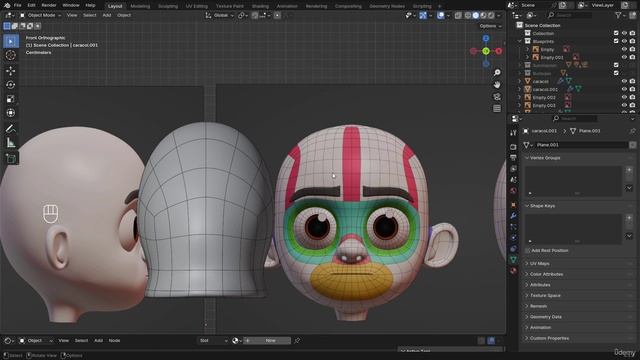Click the Shape Keys specials arrow button
640x360 pixels.
pyautogui.click(x=629, y=236)
